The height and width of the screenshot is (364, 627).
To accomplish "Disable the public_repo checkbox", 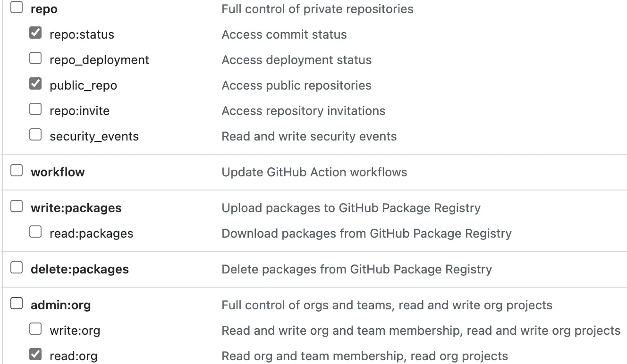I will [35, 84].
